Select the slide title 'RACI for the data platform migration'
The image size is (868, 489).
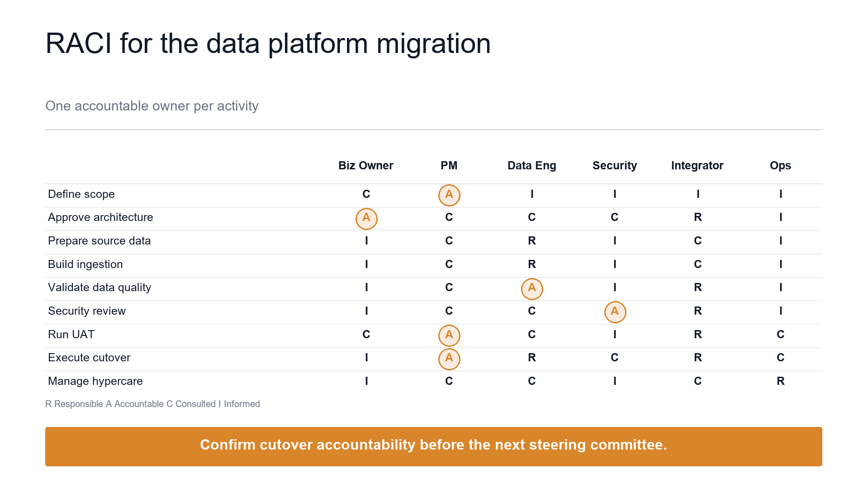click(x=268, y=44)
